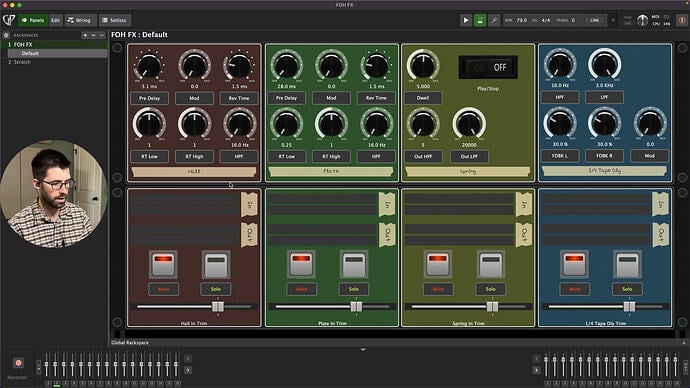Viewport: 690px width, 388px height.
Task: Toggle the Plate Solo button switch
Action: click(354, 265)
